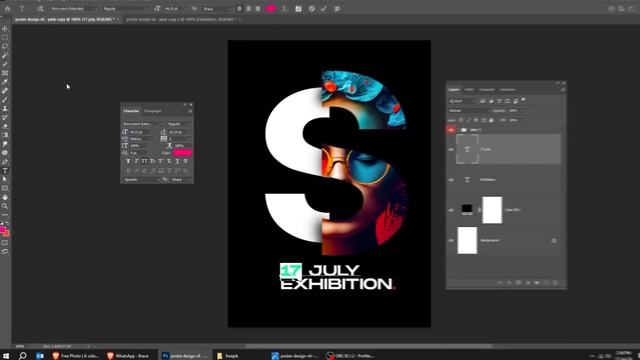Click the Faux Italic button in Character panel
Viewport: 640px width, 360px height.
coord(136,161)
